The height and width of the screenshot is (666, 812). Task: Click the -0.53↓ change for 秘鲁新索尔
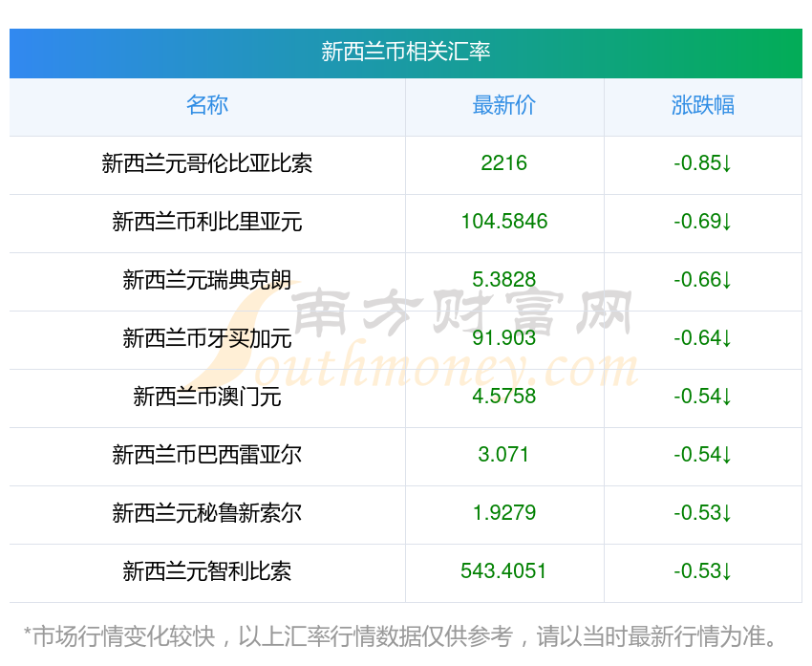[x=703, y=513]
